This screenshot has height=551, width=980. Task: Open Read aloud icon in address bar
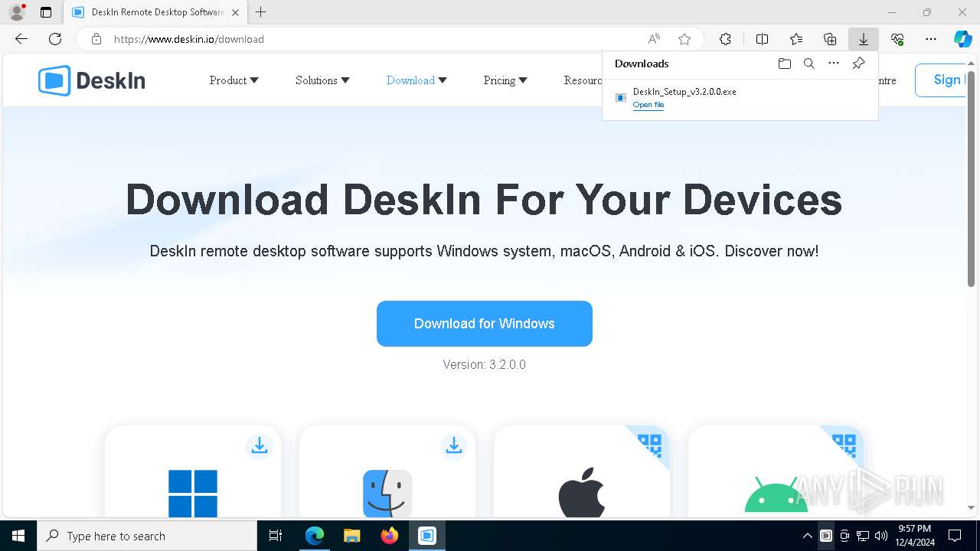[654, 39]
